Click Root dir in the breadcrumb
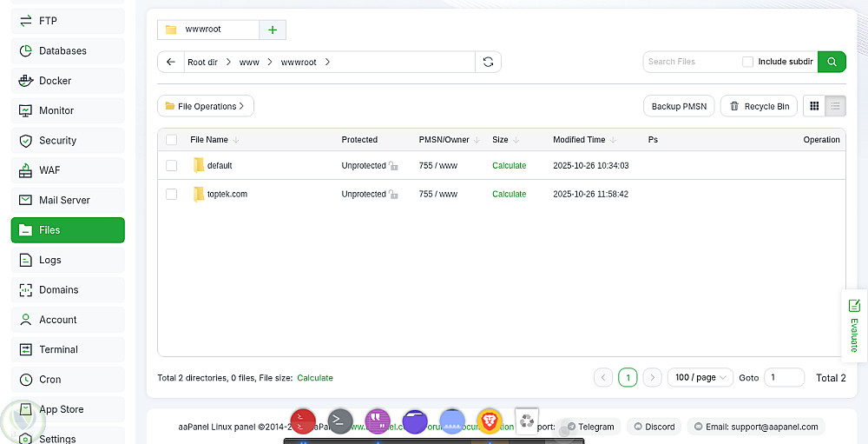Viewport: 868px width, 444px height. coord(202,62)
